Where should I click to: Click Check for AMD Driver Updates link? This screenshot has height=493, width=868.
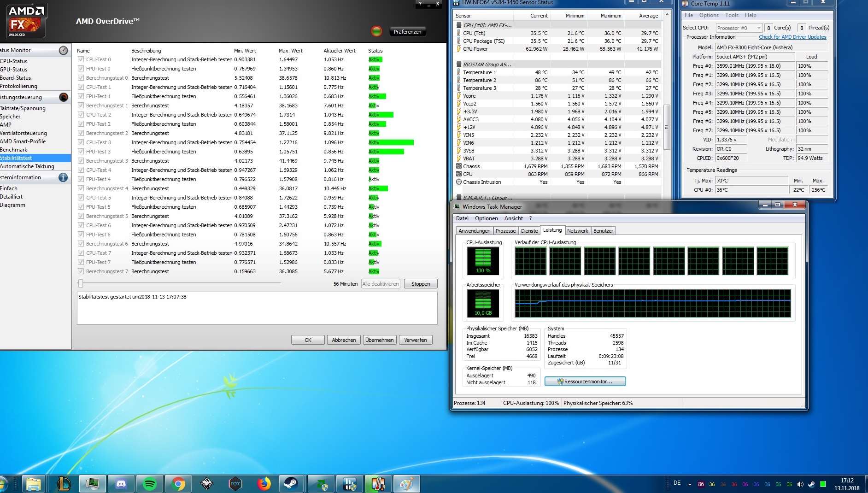[792, 37]
